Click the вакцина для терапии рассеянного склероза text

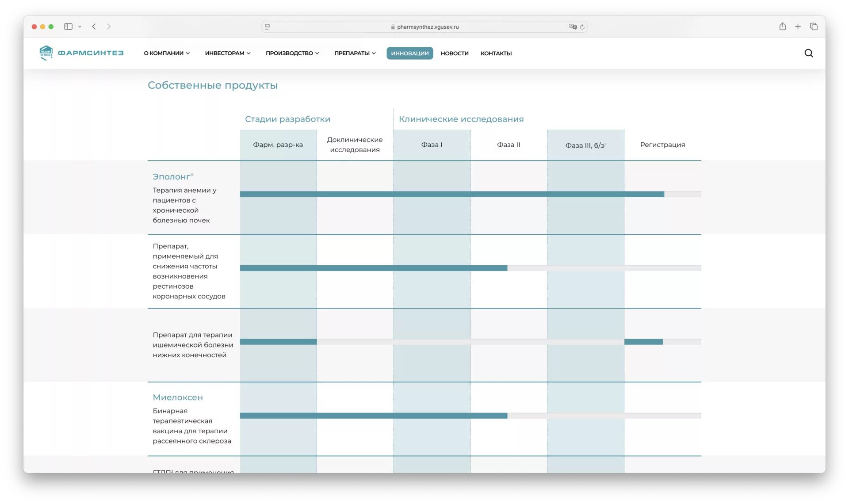click(x=192, y=426)
